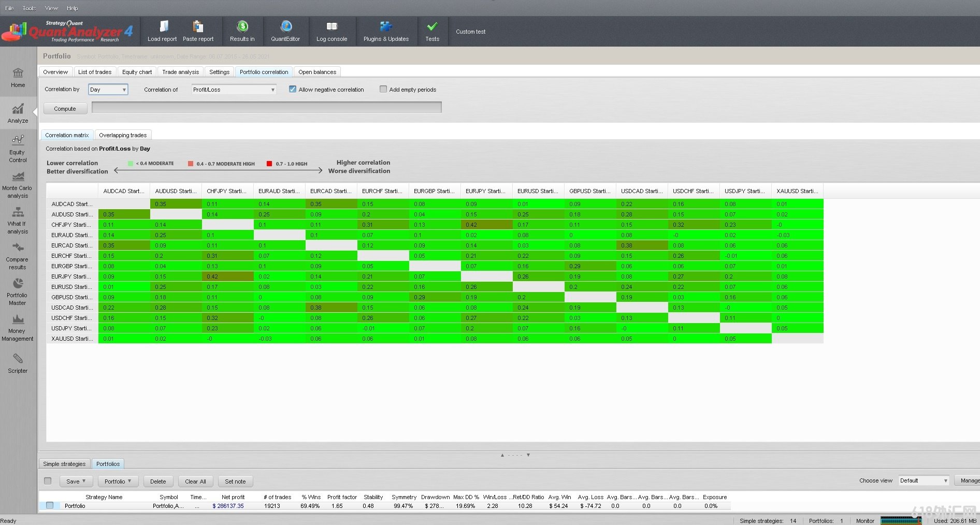Expand the Correlation of Profit/Loss dropdown
Viewport: 980px width, 525px height.
234,90
